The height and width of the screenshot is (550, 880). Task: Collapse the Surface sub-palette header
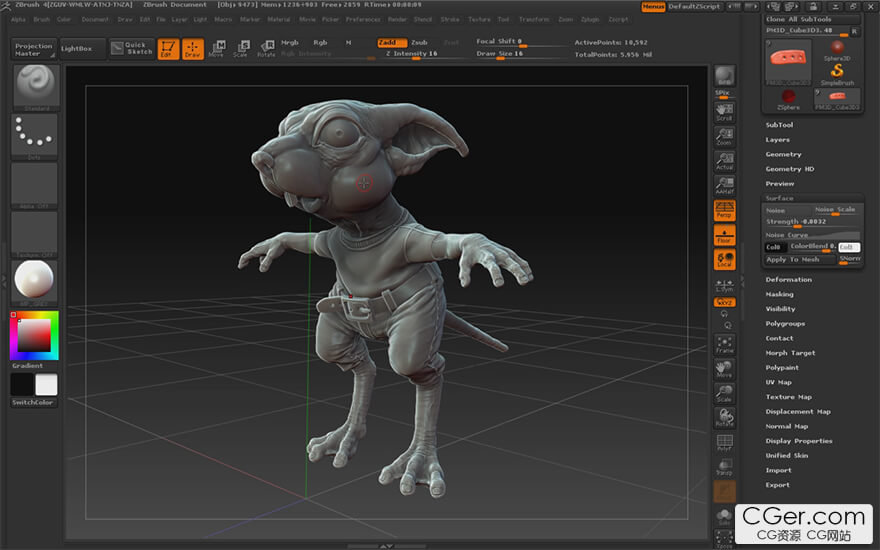[780, 198]
